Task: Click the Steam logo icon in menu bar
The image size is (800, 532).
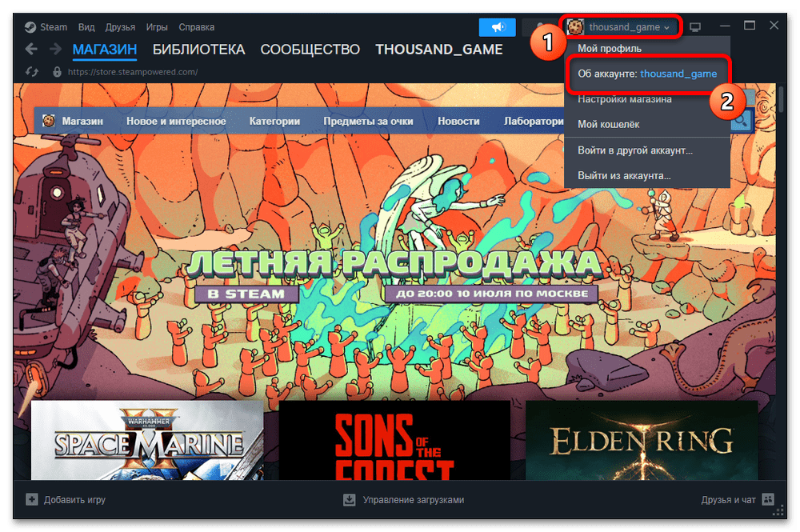Action: coord(30,27)
